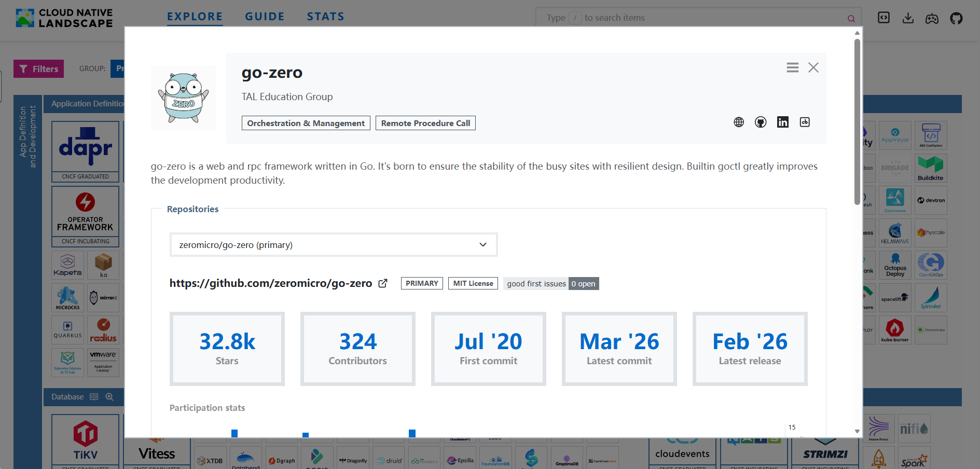Open the LinkedIn icon for go-zero
Screen dimensions: 980x469
[x=783, y=122]
